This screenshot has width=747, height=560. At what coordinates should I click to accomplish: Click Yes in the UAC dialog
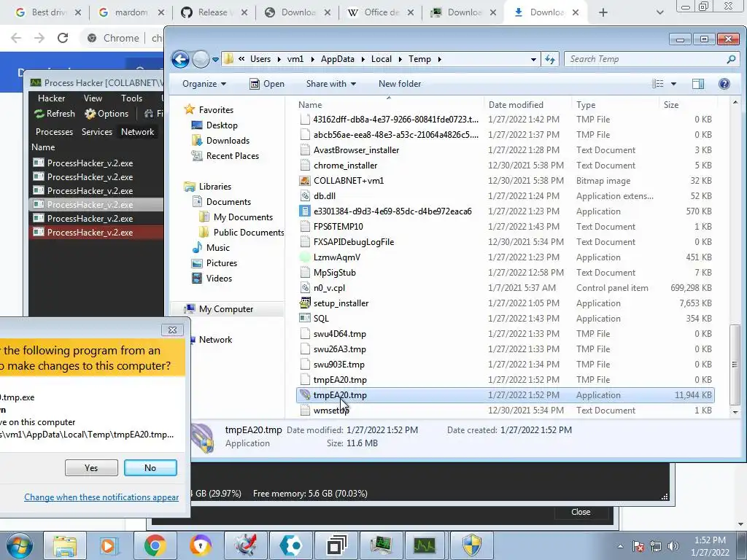91,468
